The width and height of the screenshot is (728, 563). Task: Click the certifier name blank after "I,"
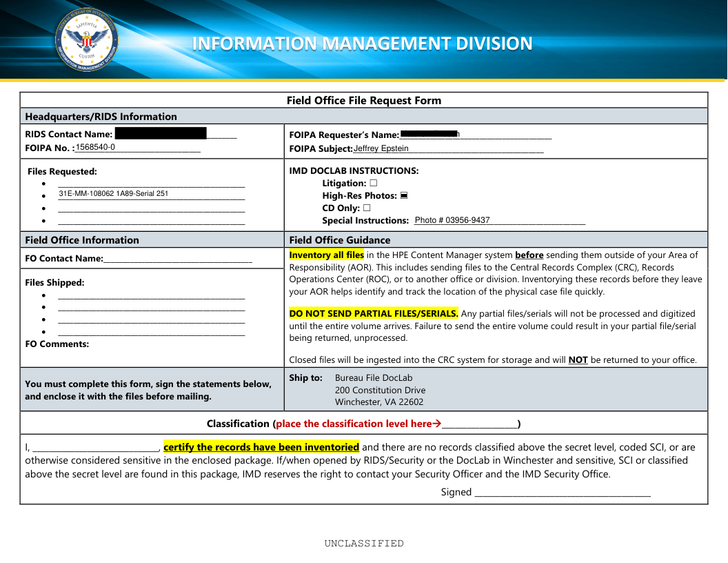[96, 447]
